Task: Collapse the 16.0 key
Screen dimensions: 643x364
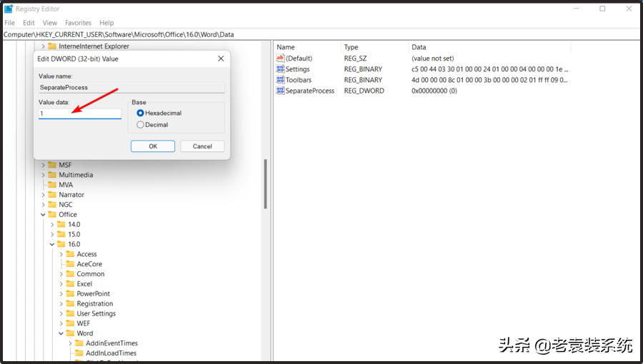Action: tap(52, 244)
